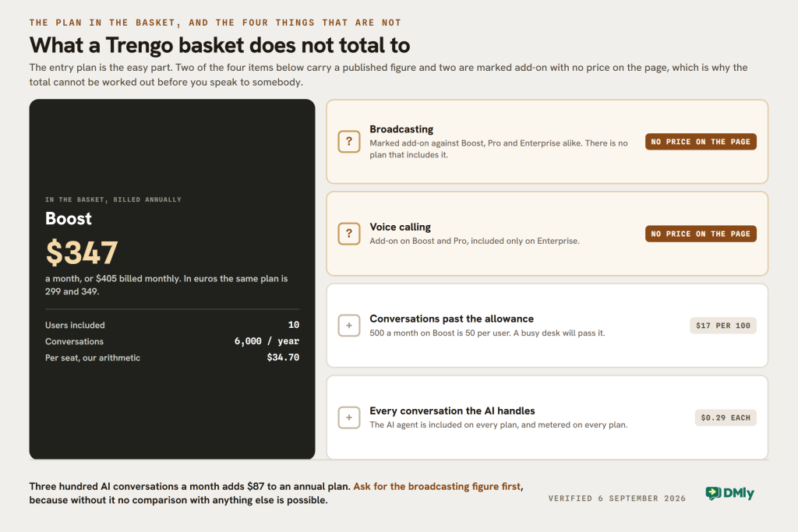Click the 'Users included' row label
Image resolution: width=798 pixels, height=532 pixels.
coord(75,325)
